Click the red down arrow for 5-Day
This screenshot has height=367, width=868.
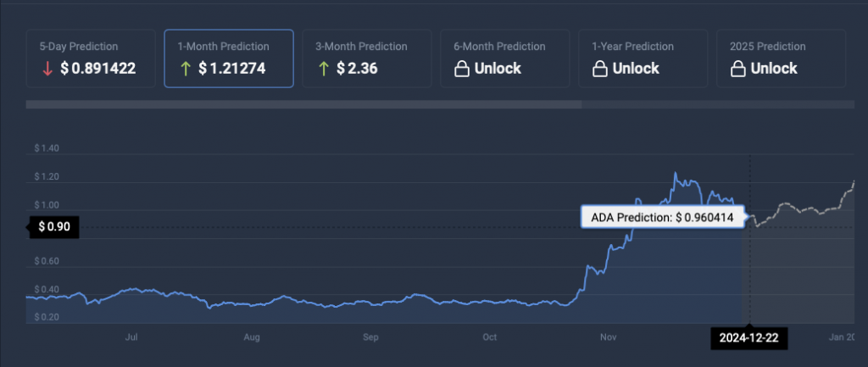(x=47, y=69)
